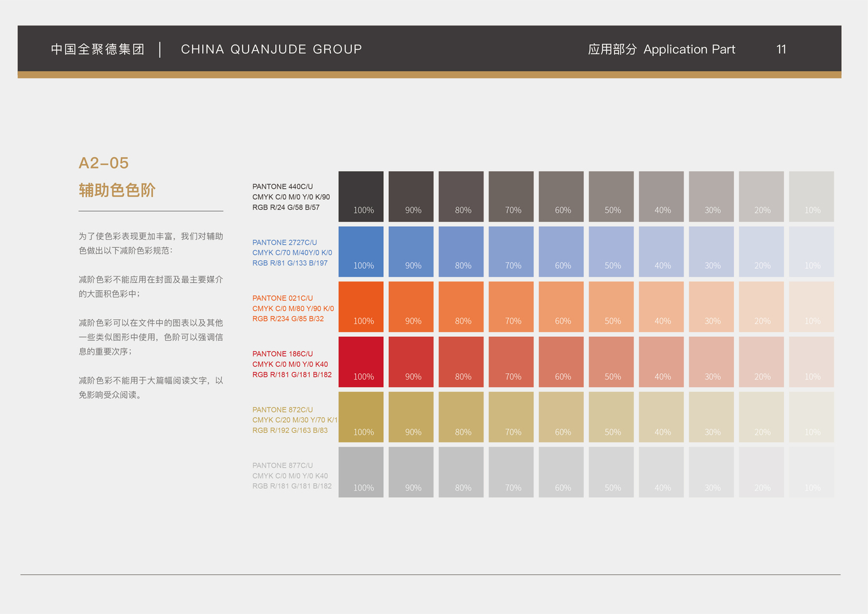Select the RGB R/234 G/85 B/32 value

point(288,319)
